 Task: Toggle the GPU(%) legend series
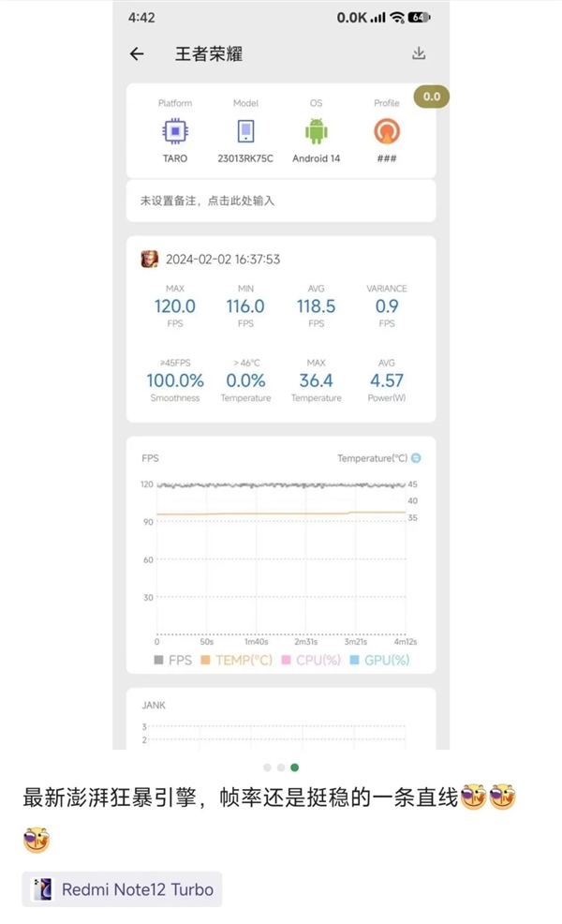(379, 660)
